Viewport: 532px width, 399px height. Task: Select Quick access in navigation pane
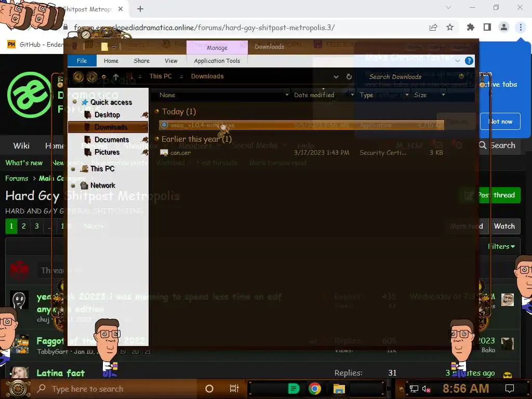coord(111,102)
